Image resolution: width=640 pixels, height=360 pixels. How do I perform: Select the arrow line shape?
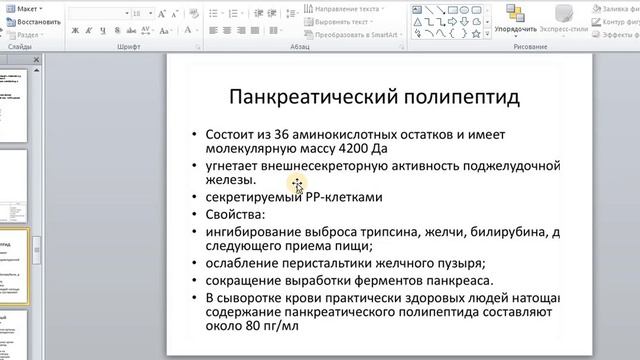tap(441, 10)
